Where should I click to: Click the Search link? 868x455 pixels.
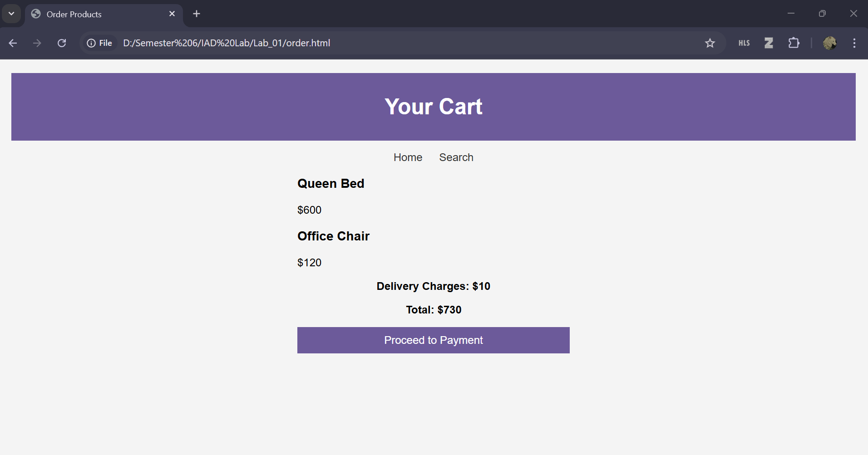(x=456, y=157)
